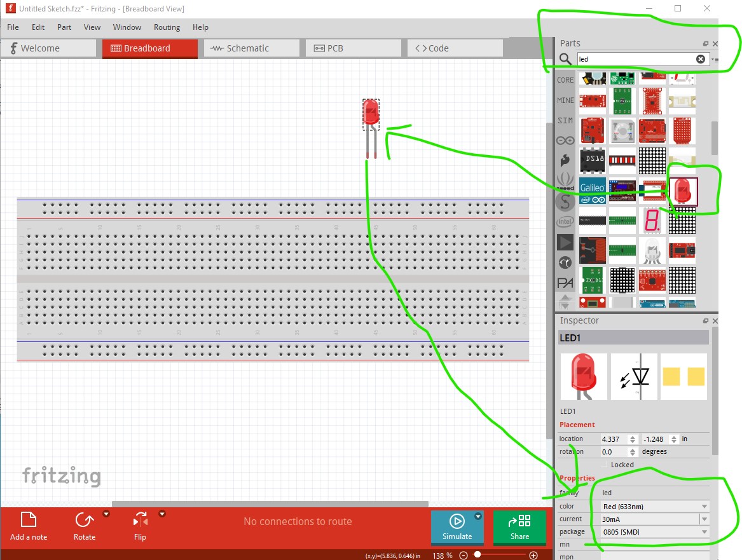Viewport: 742px width, 560px height.
Task: Switch to the Schematic tab
Action: [x=251, y=48]
